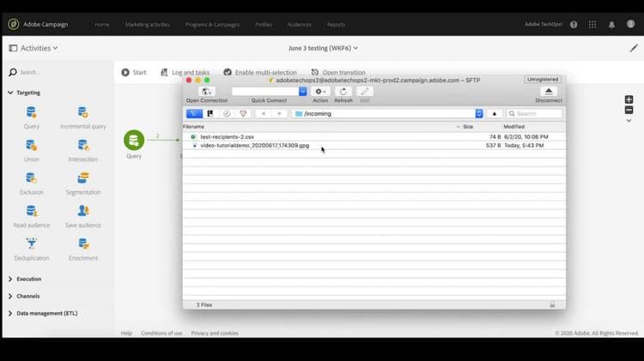Open the apps grid icon
The image size is (644, 361).
[x=592, y=25]
